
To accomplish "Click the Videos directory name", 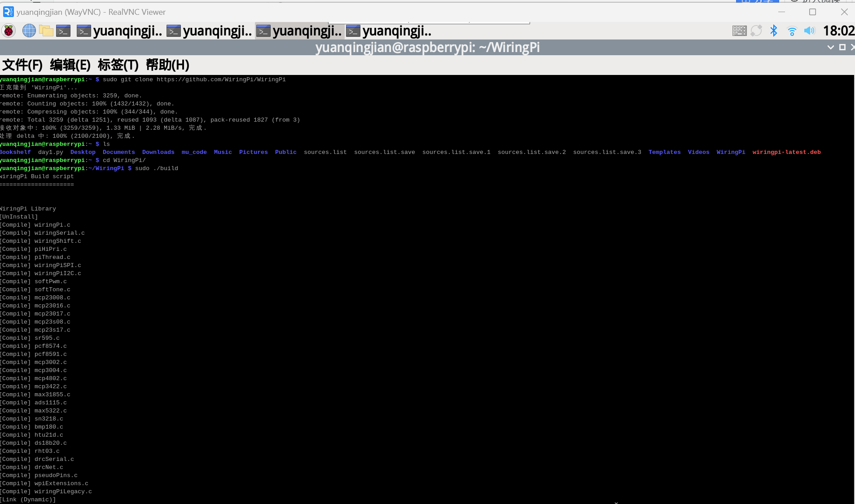I will tap(699, 152).
